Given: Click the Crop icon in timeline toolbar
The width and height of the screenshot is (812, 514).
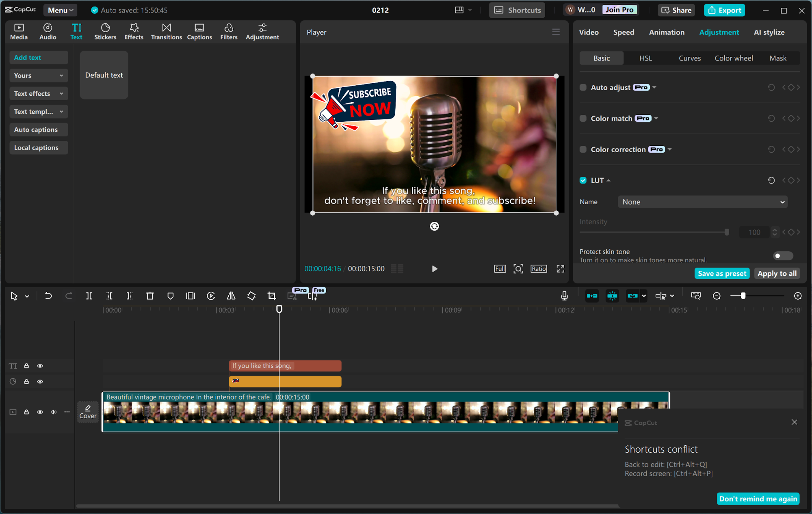Looking at the screenshot, I should point(272,296).
